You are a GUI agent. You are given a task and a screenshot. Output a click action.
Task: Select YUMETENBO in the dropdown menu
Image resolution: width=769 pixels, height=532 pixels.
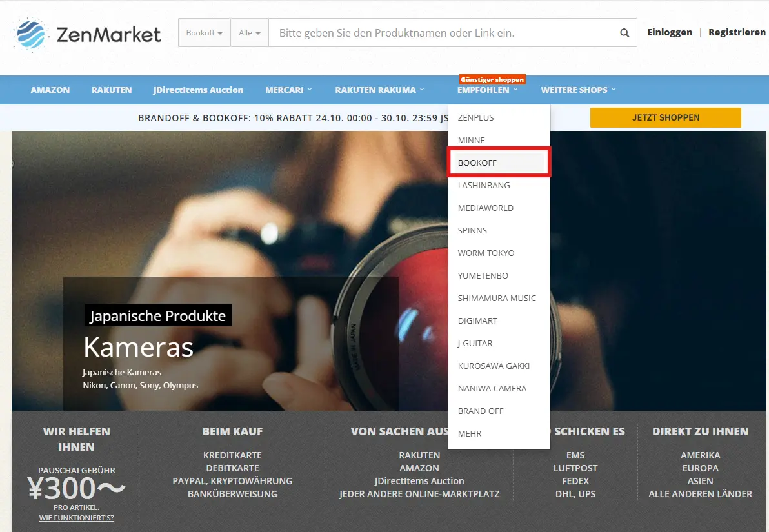pos(499,275)
